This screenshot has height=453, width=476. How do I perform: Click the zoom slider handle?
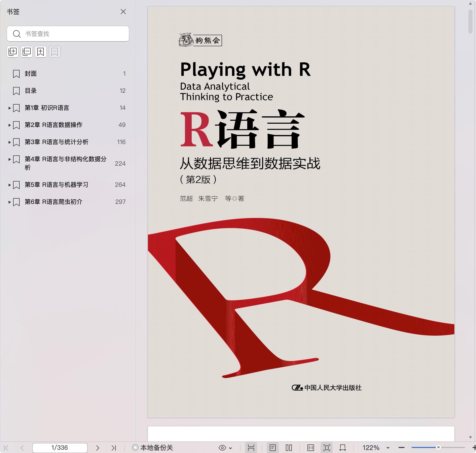pyautogui.click(x=438, y=447)
